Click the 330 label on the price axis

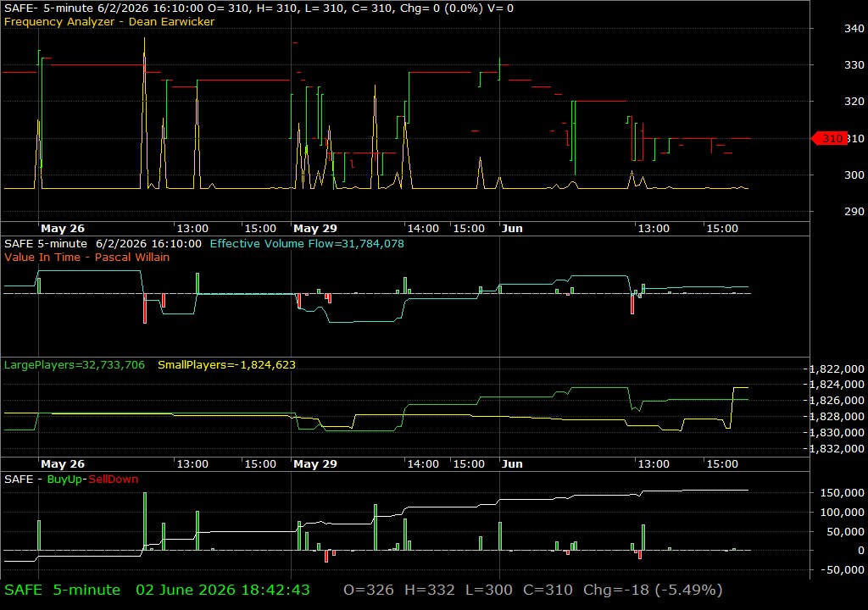click(854, 64)
